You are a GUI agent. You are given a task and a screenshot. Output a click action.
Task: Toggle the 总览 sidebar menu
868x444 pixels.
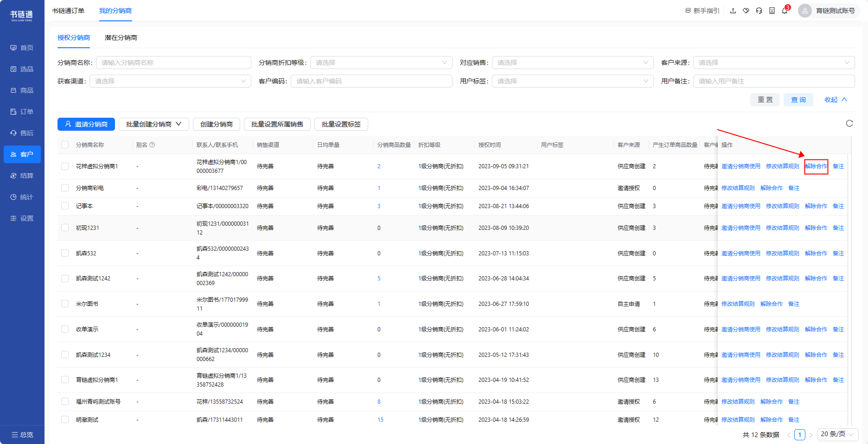pos(22,435)
